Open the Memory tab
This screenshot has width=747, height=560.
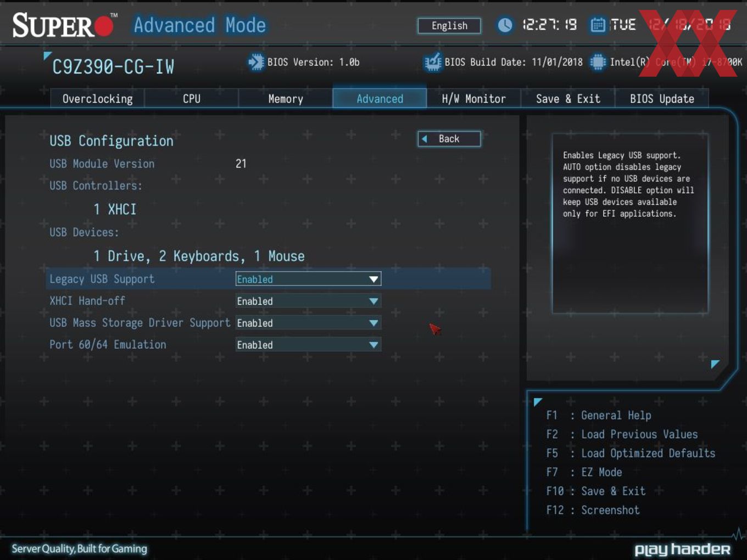(x=286, y=99)
